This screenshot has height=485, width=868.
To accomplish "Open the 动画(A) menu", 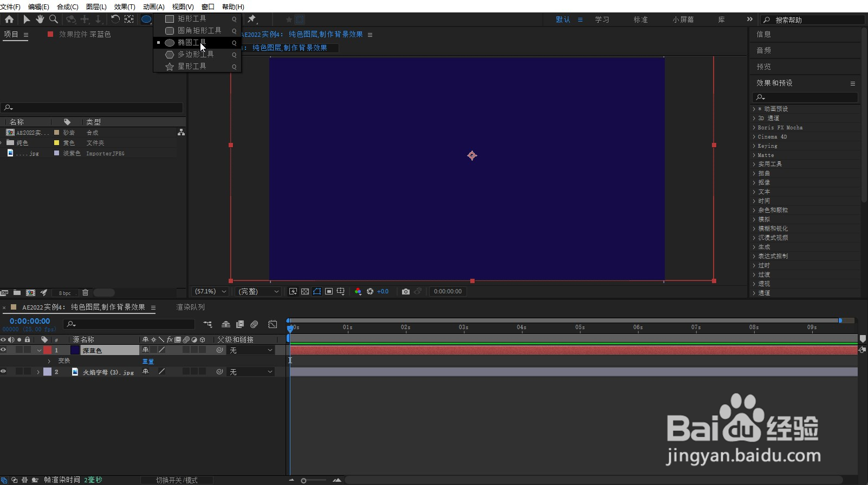I will [154, 6].
